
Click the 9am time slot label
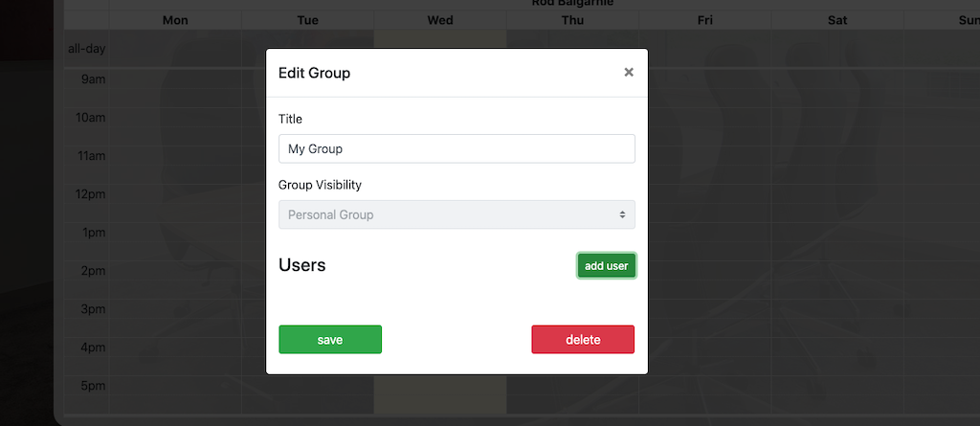(x=94, y=79)
